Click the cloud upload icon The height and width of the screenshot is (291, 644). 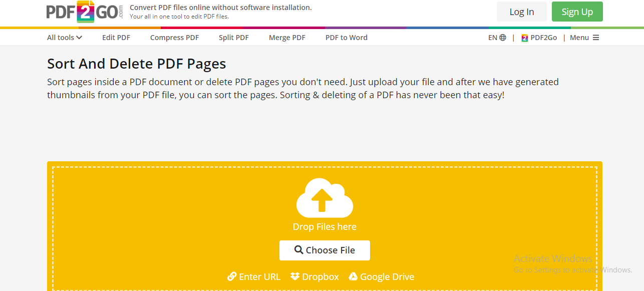pos(325,197)
